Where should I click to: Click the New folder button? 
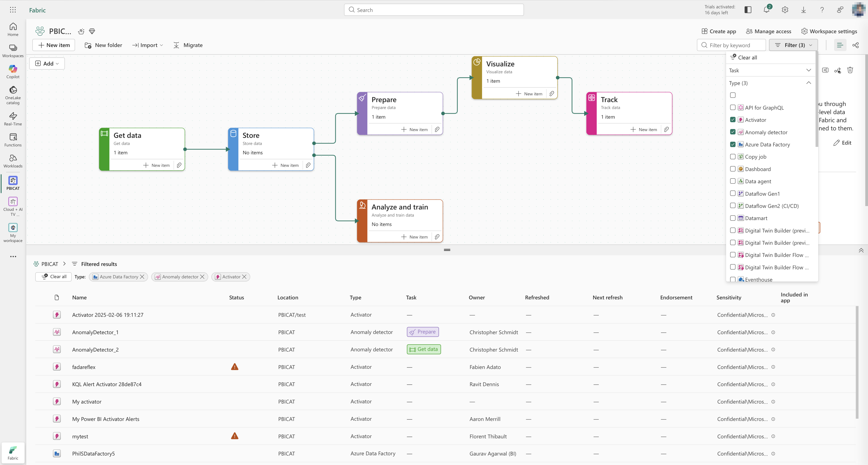coord(103,45)
